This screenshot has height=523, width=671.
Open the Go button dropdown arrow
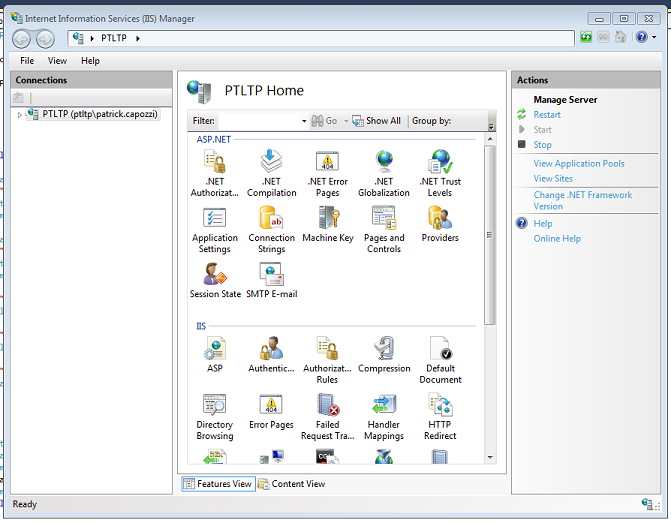click(x=346, y=121)
